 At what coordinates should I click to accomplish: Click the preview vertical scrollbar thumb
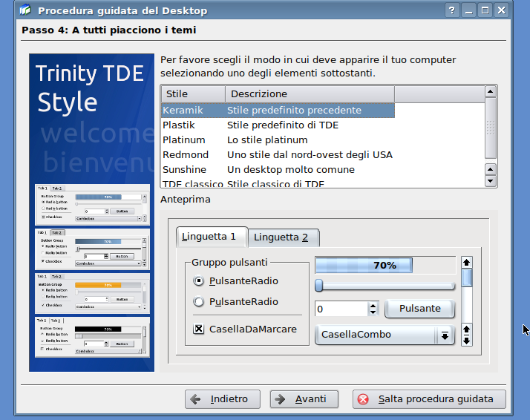coord(467,278)
